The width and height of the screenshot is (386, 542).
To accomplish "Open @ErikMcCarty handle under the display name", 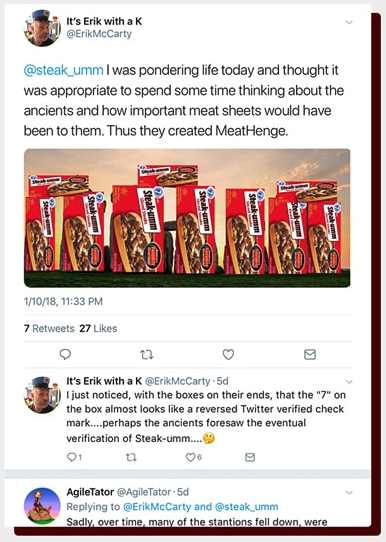I will [99, 34].
